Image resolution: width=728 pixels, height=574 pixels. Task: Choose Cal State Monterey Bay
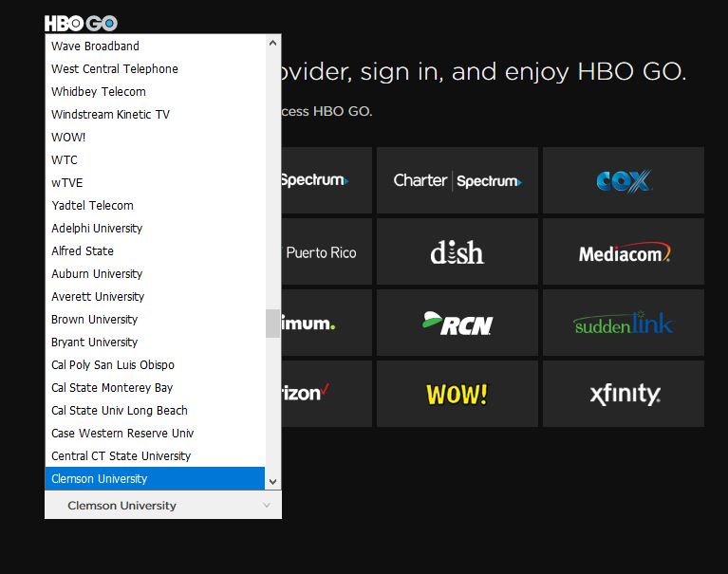(155, 387)
